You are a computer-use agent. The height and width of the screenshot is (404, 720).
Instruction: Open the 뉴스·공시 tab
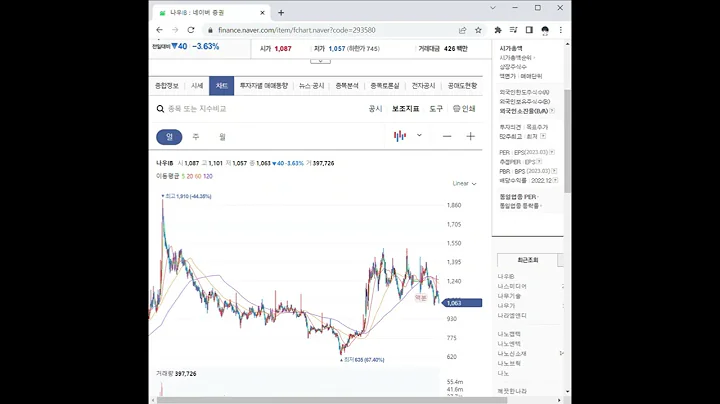click(312, 86)
